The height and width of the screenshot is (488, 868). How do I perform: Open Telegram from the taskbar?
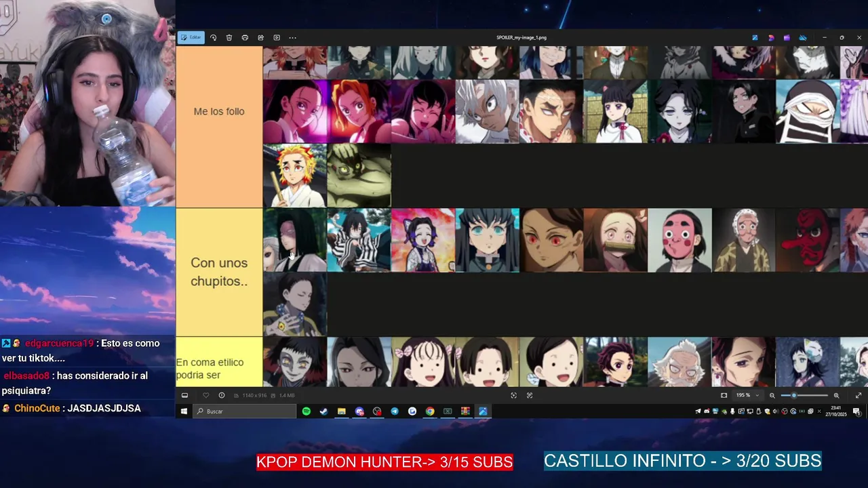[395, 411]
